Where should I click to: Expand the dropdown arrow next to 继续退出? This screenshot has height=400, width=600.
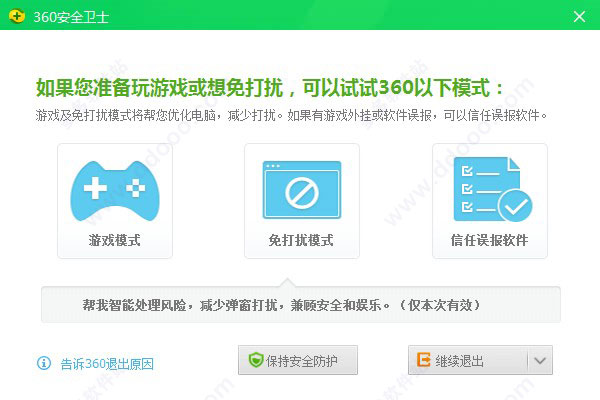[540, 360]
